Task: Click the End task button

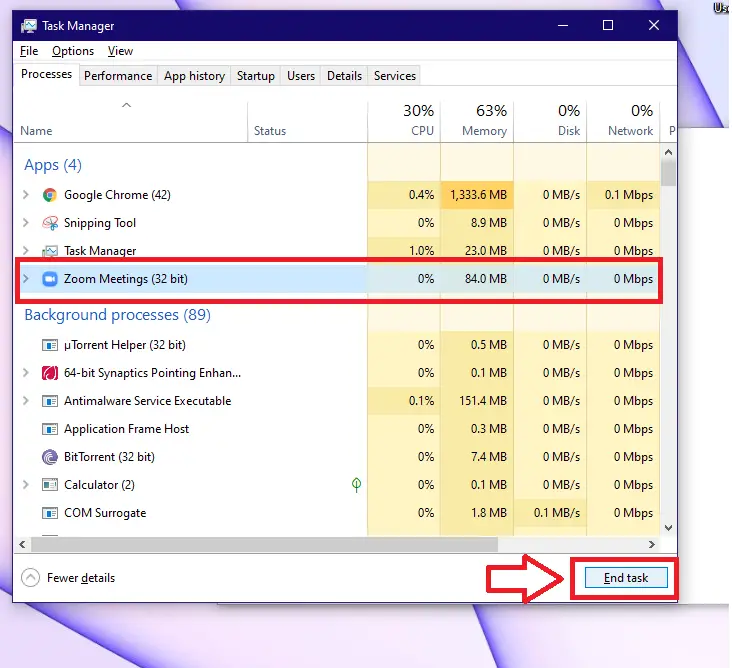Action: (626, 578)
